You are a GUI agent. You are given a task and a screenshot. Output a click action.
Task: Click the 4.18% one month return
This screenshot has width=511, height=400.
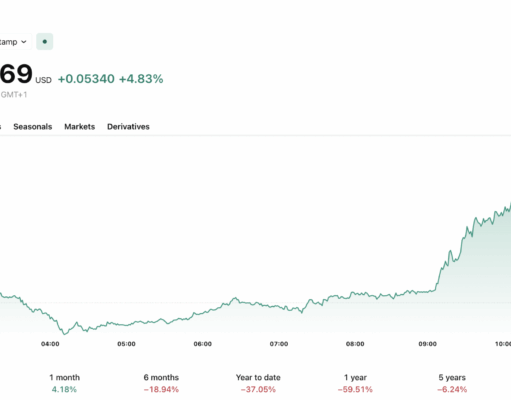(x=64, y=389)
